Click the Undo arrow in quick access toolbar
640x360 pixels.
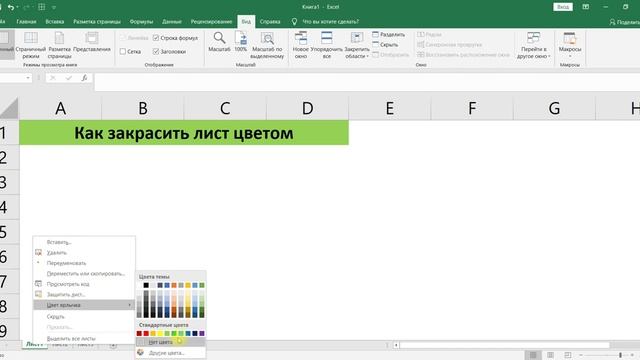11,7
